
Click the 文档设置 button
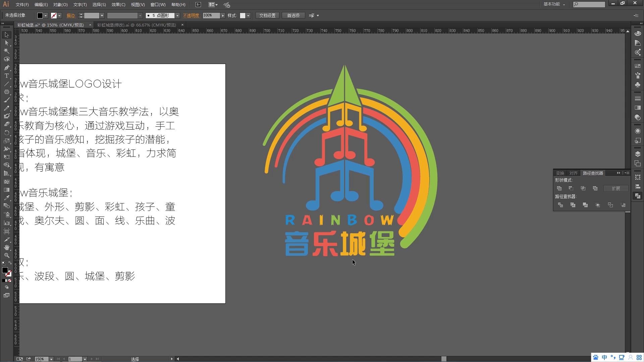pos(267,15)
